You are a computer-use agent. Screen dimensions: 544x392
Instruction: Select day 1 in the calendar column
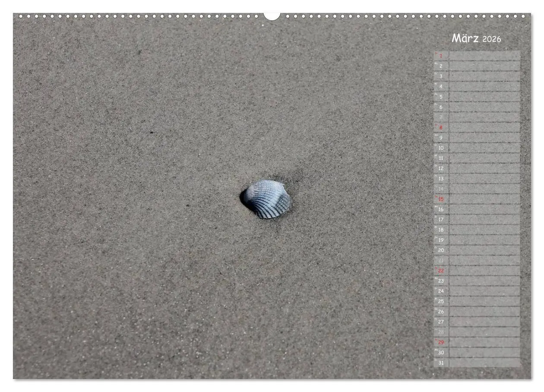441,56
